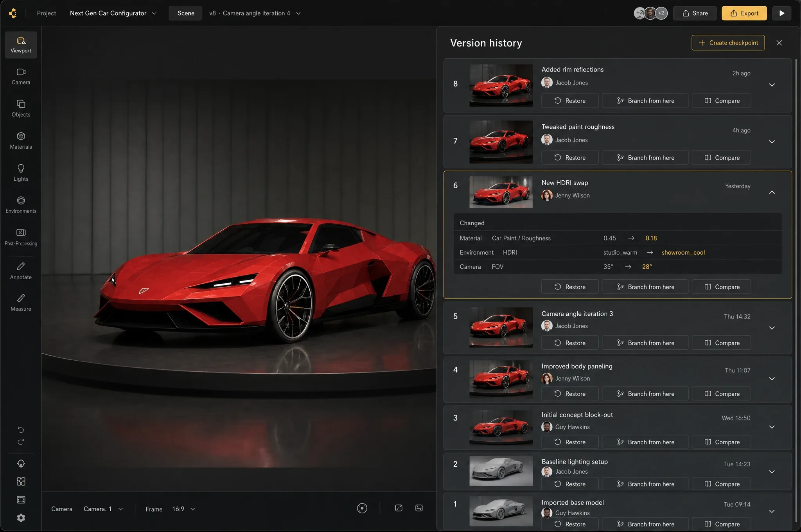Click the support headset icon in sidebar
This screenshot has width=801, height=532.
pyautogui.click(x=21, y=464)
